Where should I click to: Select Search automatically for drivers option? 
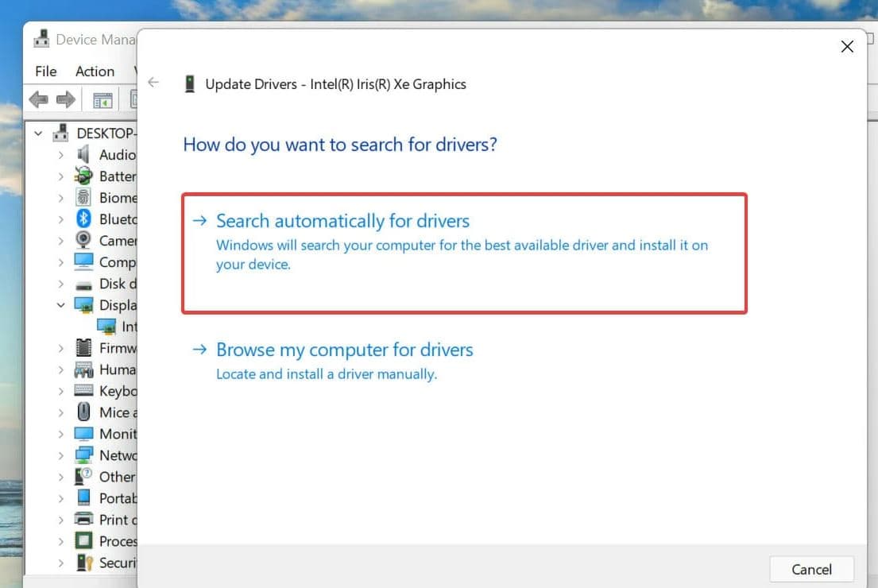464,253
